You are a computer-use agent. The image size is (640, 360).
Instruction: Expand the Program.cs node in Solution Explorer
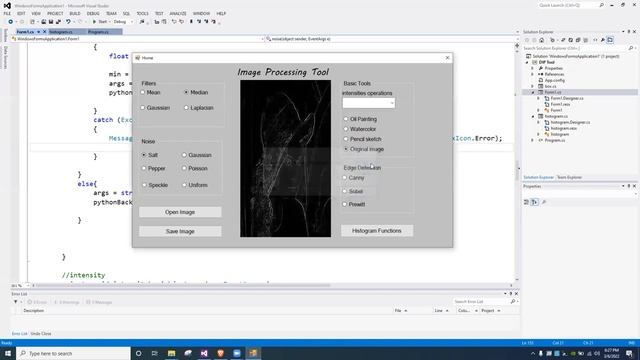[533, 140]
